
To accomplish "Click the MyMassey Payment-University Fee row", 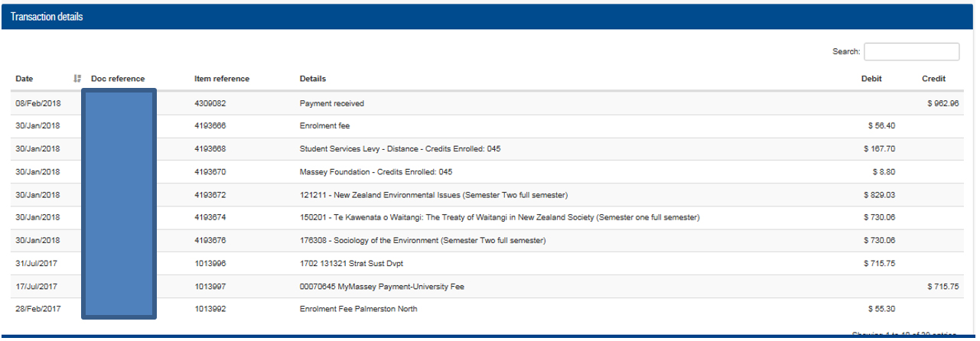I will pyautogui.click(x=382, y=287).
